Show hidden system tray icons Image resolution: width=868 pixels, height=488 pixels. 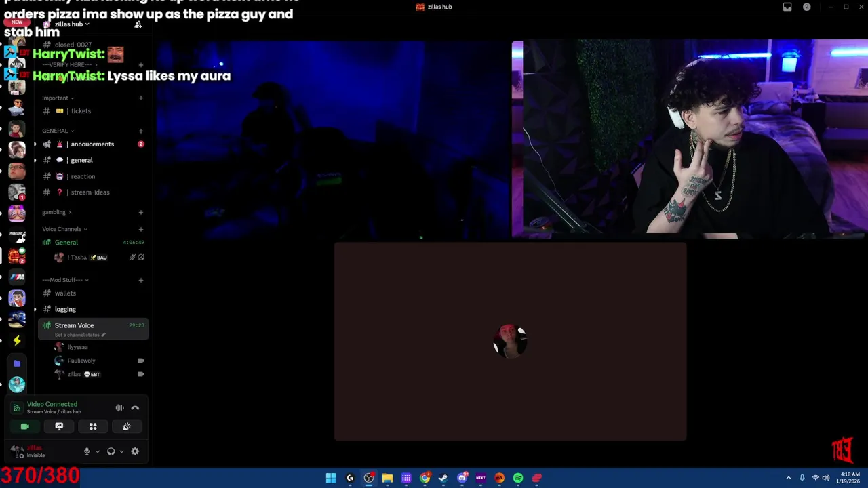click(x=788, y=478)
